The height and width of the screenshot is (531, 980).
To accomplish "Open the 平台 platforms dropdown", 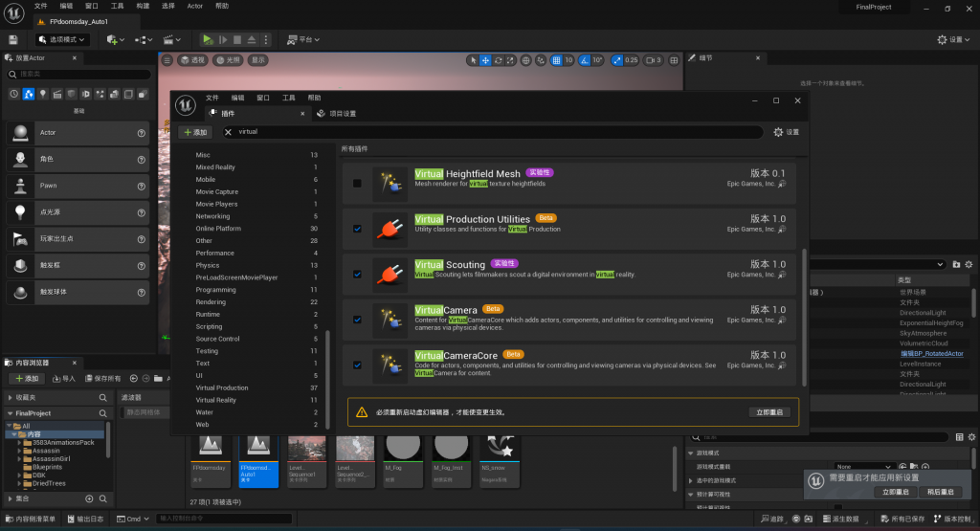I will tap(303, 39).
